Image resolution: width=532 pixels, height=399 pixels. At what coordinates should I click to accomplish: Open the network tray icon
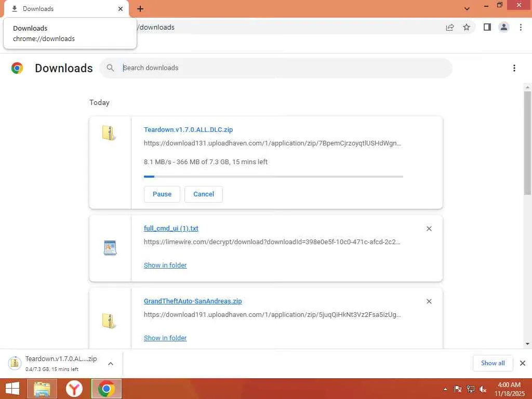471,389
